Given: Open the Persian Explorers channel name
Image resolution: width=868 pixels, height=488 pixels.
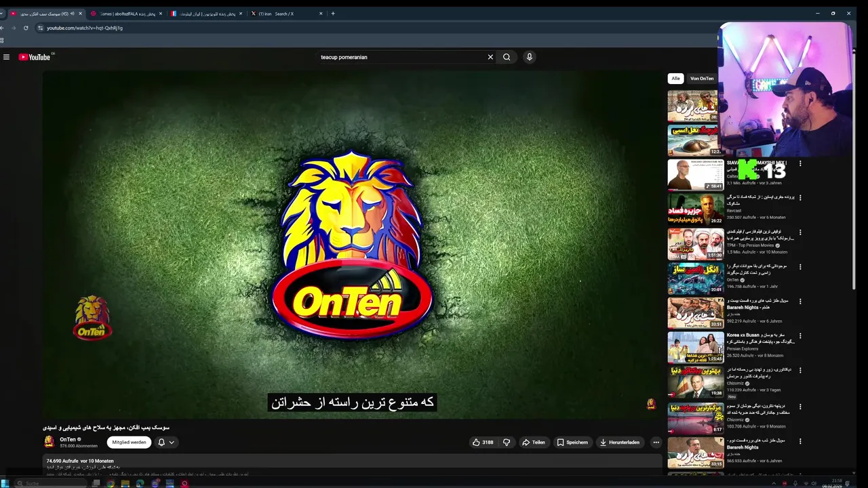Looking at the screenshot, I should (744, 349).
